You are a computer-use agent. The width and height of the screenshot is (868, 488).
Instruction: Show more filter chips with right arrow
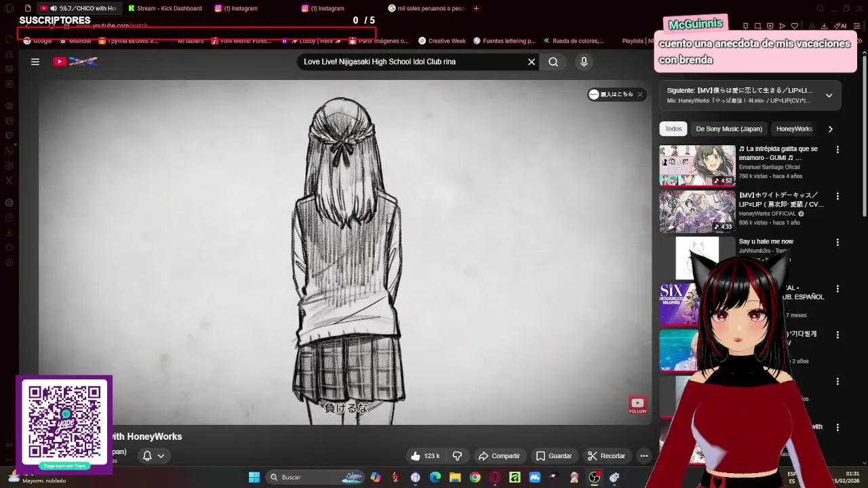pos(830,129)
